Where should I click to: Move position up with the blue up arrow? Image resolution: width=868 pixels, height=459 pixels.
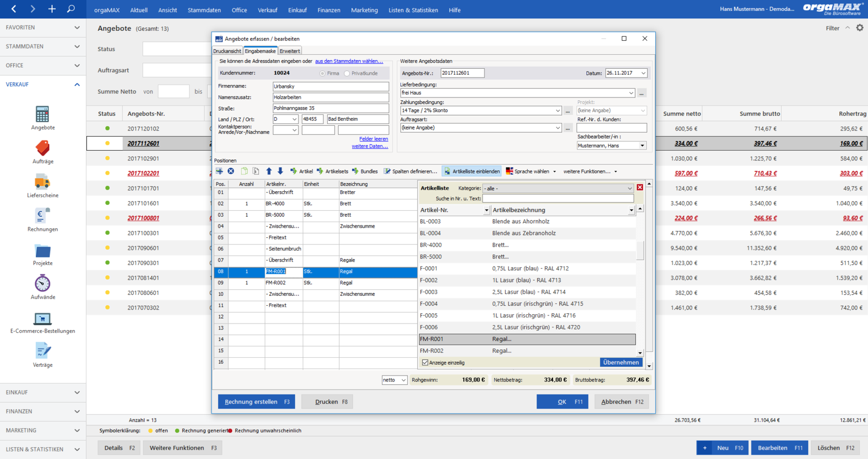point(269,171)
